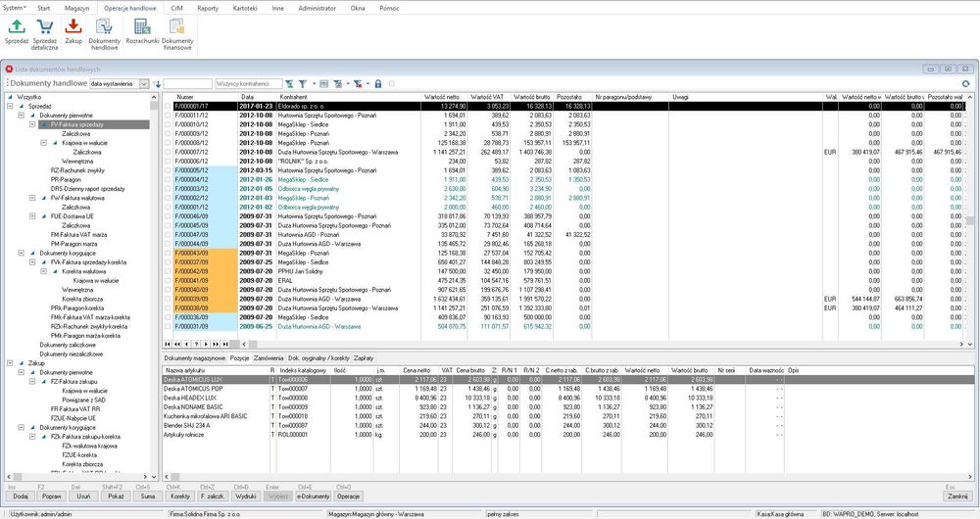Click the 'Wszyscy kontrahenci' filter field
Image resolution: width=980 pixels, height=519 pixels.
point(248,83)
